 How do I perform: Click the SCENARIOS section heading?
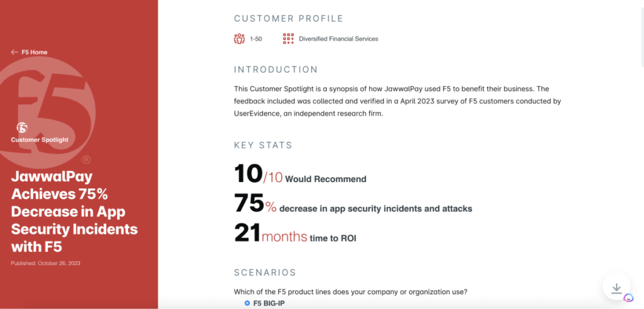(x=265, y=273)
